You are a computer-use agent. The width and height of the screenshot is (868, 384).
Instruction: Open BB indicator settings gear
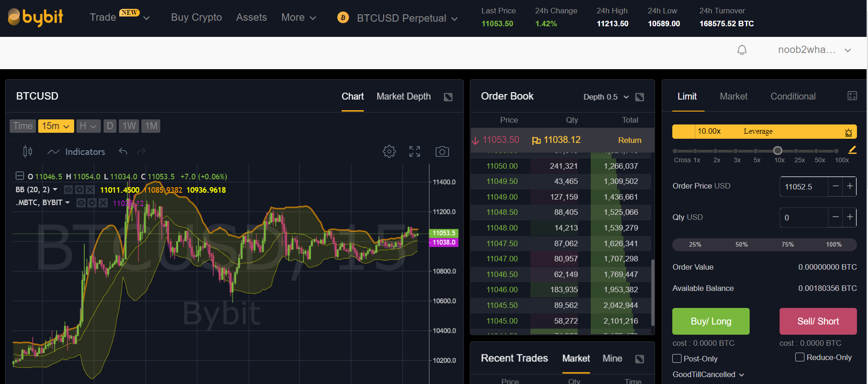tap(79, 189)
